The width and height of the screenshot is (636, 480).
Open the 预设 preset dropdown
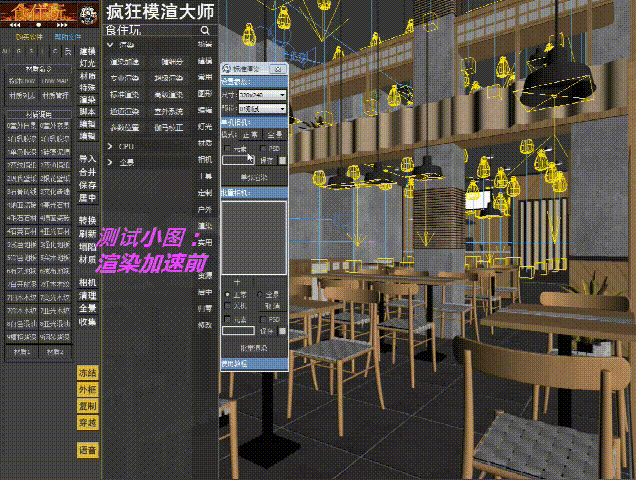[x=262, y=109]
